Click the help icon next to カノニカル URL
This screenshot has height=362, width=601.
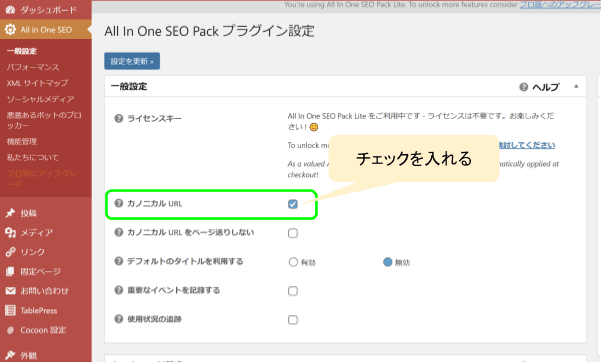pos(119,203)
